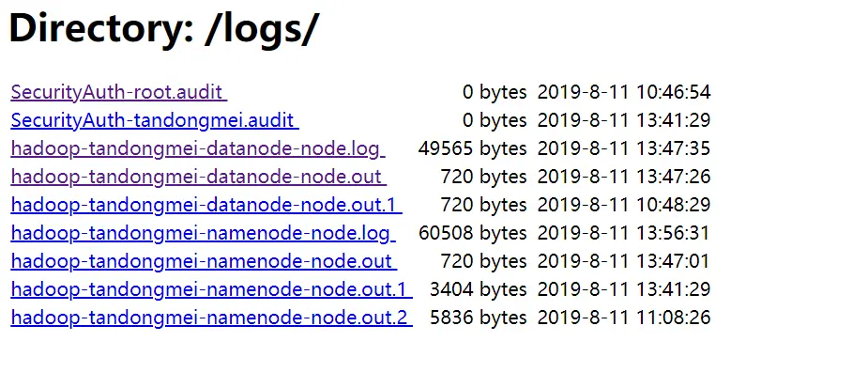This screenshot has height=388, width=868.
Task: Open SecurityAuth-tandongmei.audit file link
Action: coord(154,120)
